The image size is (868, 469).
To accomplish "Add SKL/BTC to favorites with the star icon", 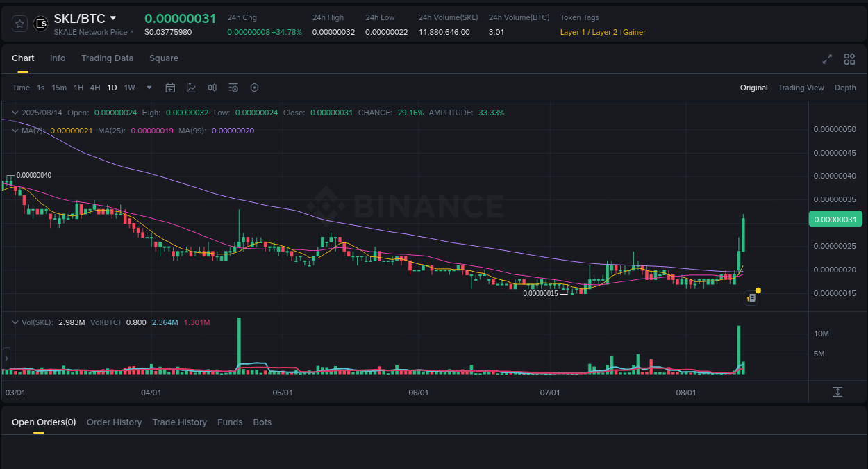I will point(20,24).
